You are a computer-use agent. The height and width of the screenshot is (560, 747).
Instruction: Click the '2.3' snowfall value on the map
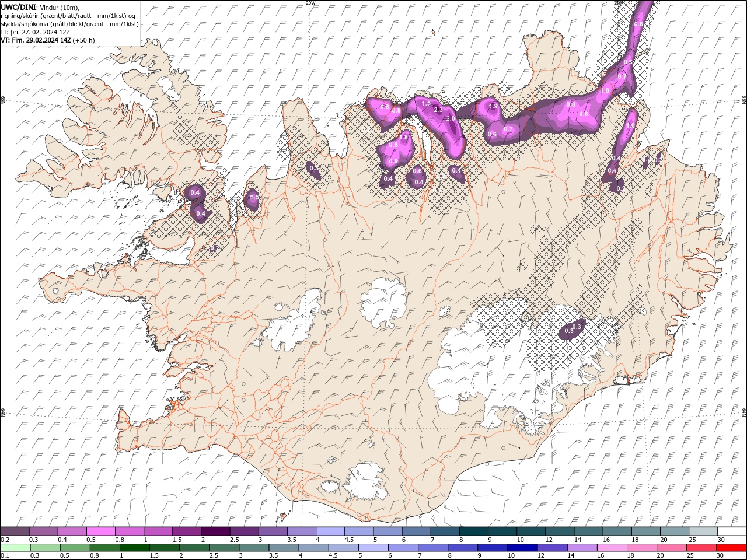(439, 110)
